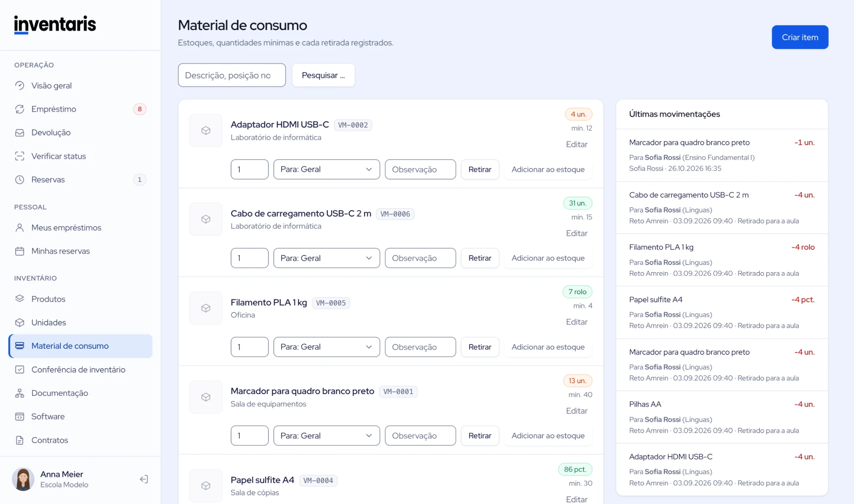Screen dimensions: 854x504
Task: Click the Documentação network icon
Action: [20, 393]
